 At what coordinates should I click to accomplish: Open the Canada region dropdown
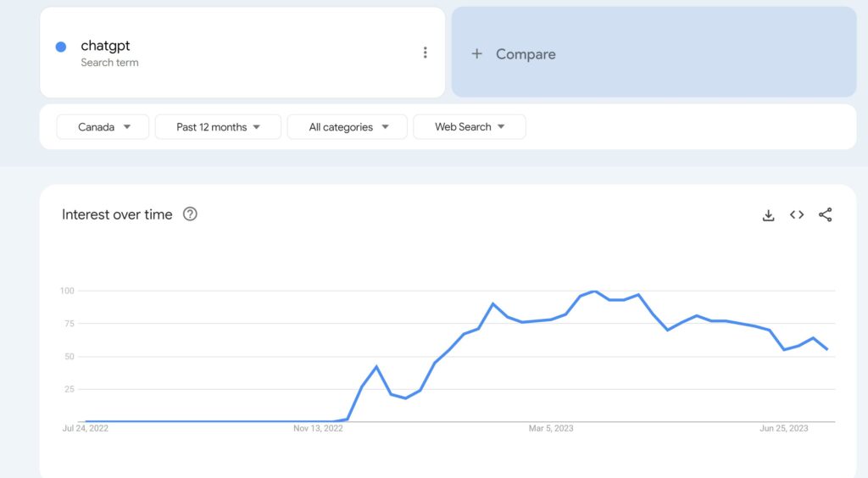[103, 126]
